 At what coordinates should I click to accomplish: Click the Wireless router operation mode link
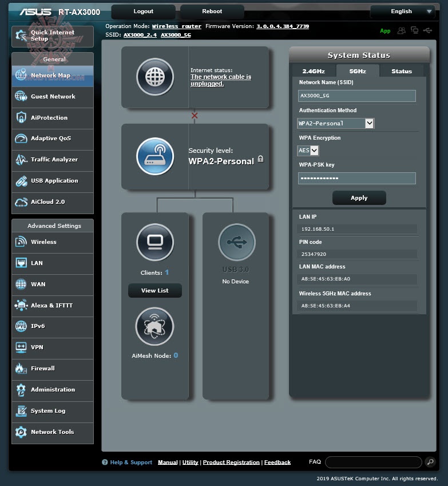[x=177, y=26]
